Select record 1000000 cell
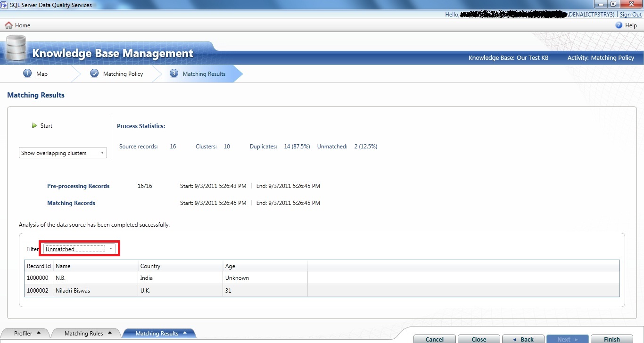The width and height of the screenshot is (644, 343). tap(39, 278)
